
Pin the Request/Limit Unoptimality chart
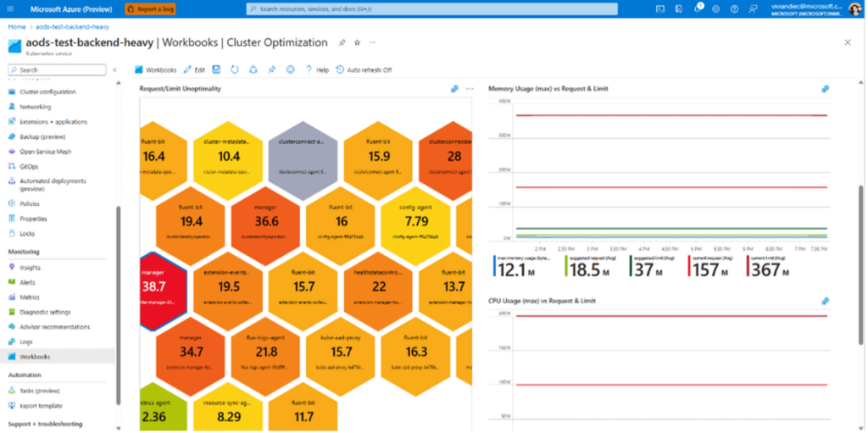pyautogui.click(x=454, y=89)
